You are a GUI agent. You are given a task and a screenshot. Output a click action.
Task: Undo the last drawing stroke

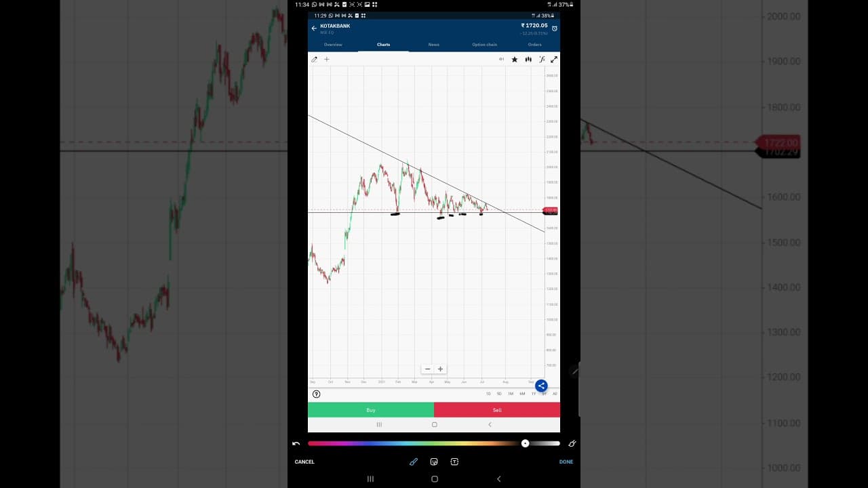pos(296,443)
